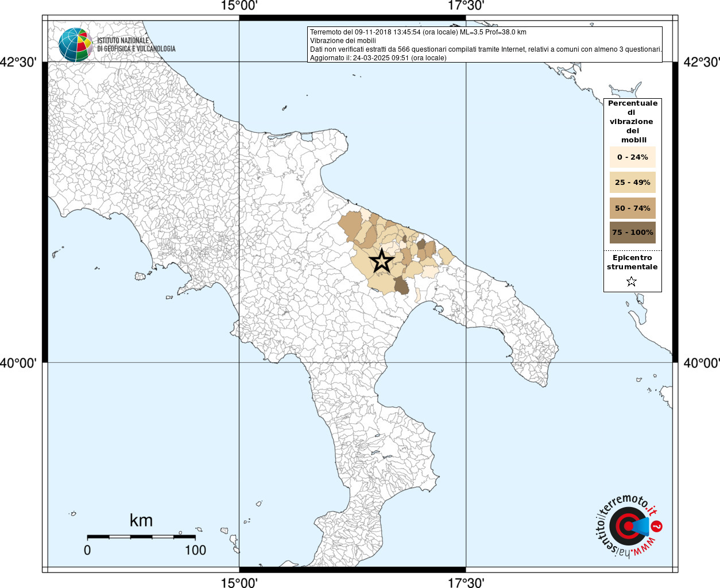Click the Percentuale di vibrazione legend title
This screenshot has width=720, height=588.
tap(633, 122)
